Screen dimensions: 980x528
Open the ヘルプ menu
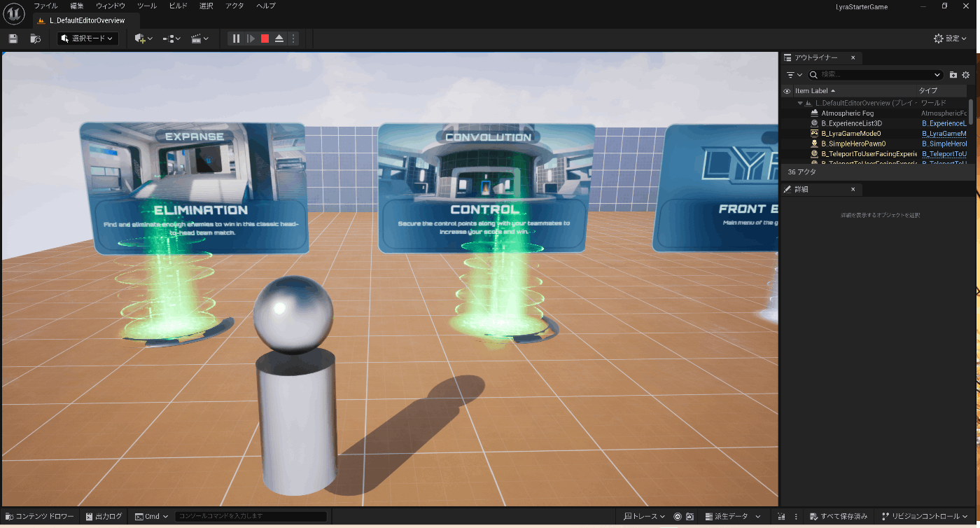tap(266, 6)
